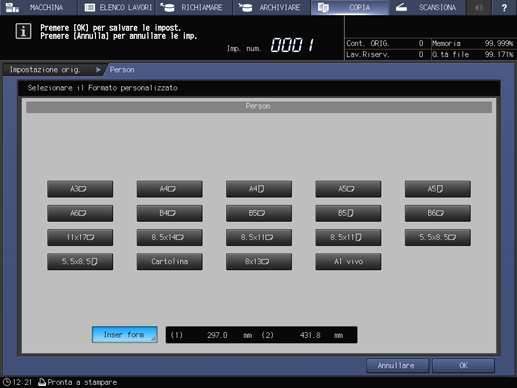Image resolution: width=517 pixels, height=388 pixels.
Task: Click the Person header bar
Action: click(259, 107)
